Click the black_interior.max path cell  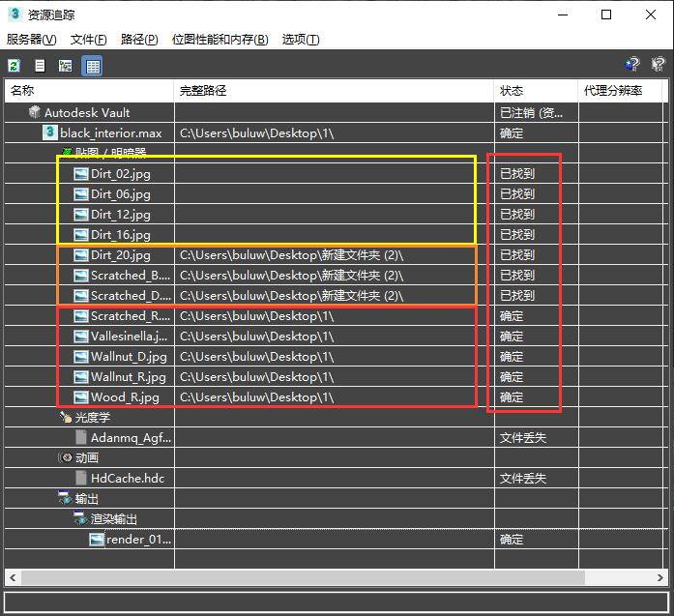click(334, 132)
